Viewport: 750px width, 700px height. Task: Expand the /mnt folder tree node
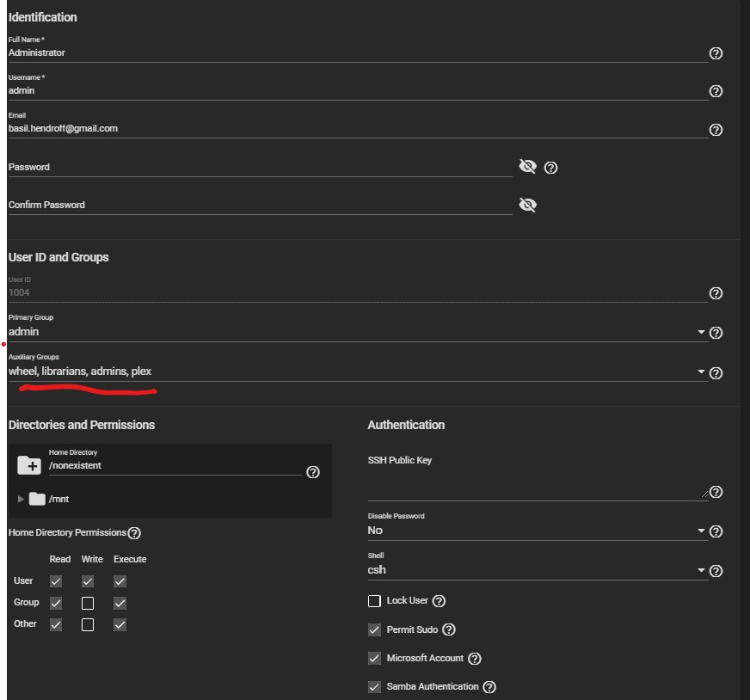22,499
